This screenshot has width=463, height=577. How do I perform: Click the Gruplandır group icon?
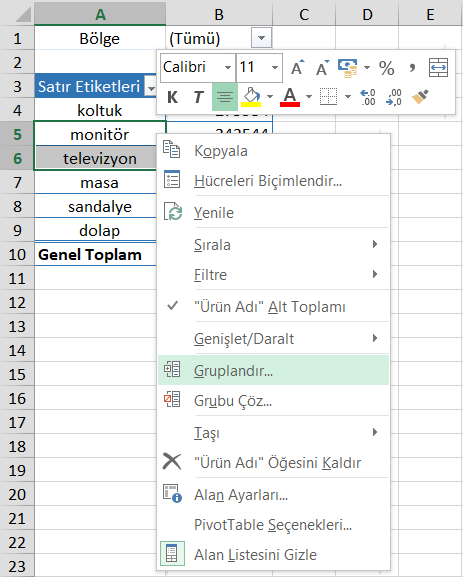(x=172, y=369)
